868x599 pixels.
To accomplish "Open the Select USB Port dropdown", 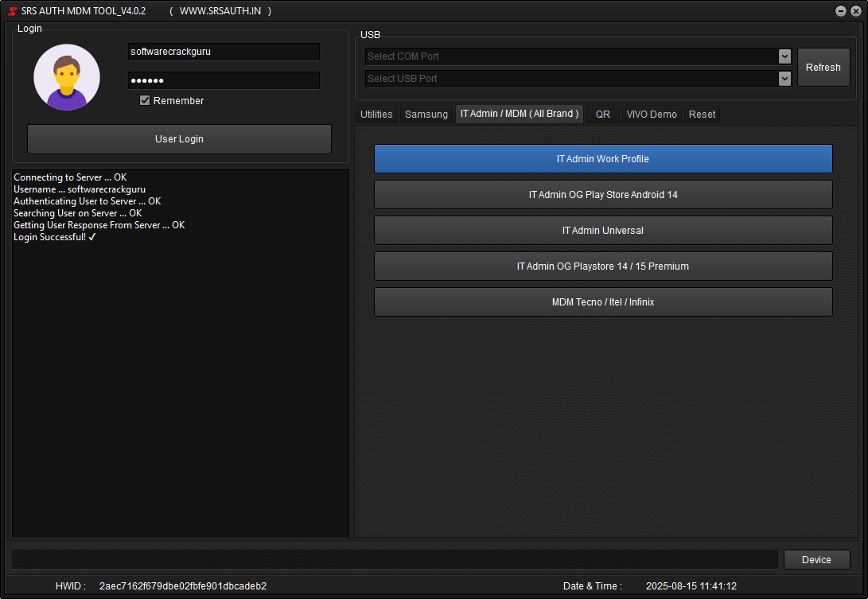I will pos(569,79).
